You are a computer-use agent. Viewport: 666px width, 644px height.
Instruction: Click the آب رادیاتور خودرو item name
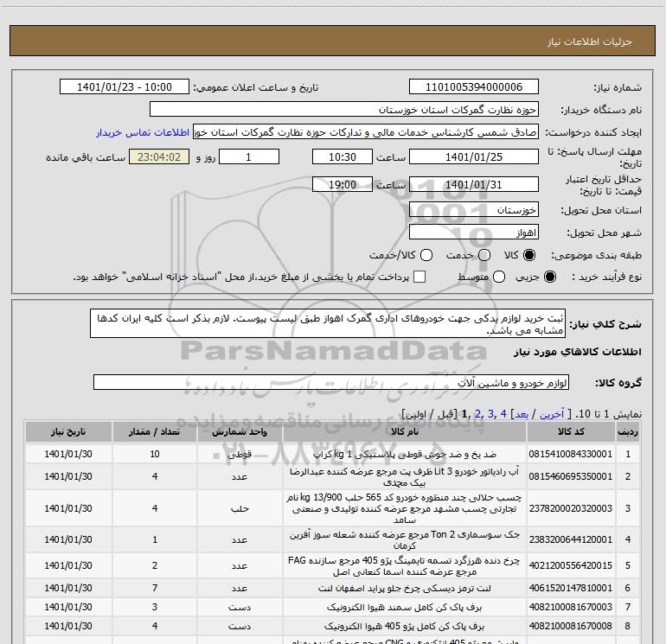coord(405,477)
